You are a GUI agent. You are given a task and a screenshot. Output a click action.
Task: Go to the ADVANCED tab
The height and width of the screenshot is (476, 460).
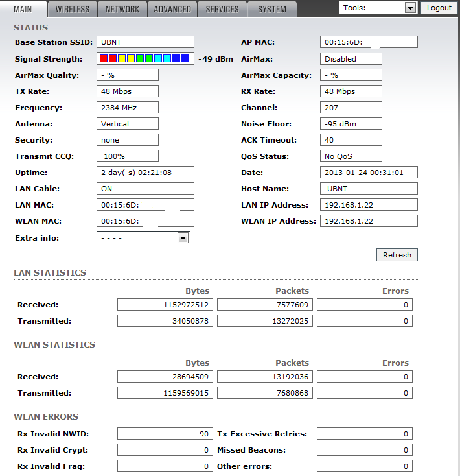172,9
